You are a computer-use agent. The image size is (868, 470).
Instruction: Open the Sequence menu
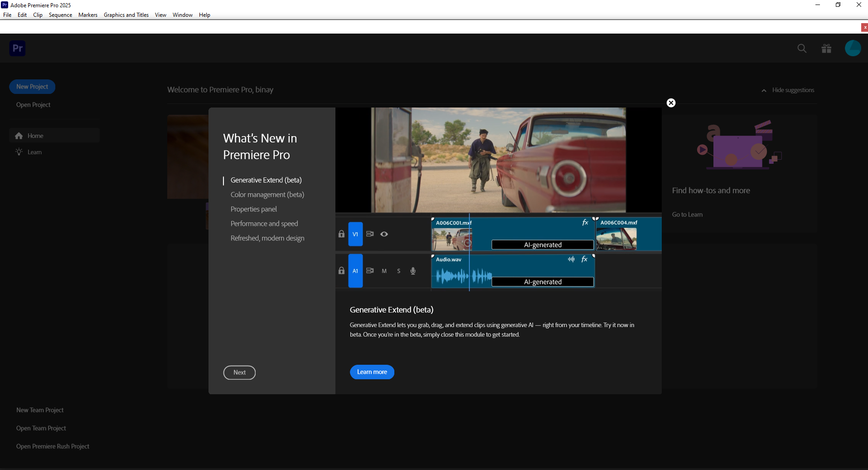[x=60, y=15]
